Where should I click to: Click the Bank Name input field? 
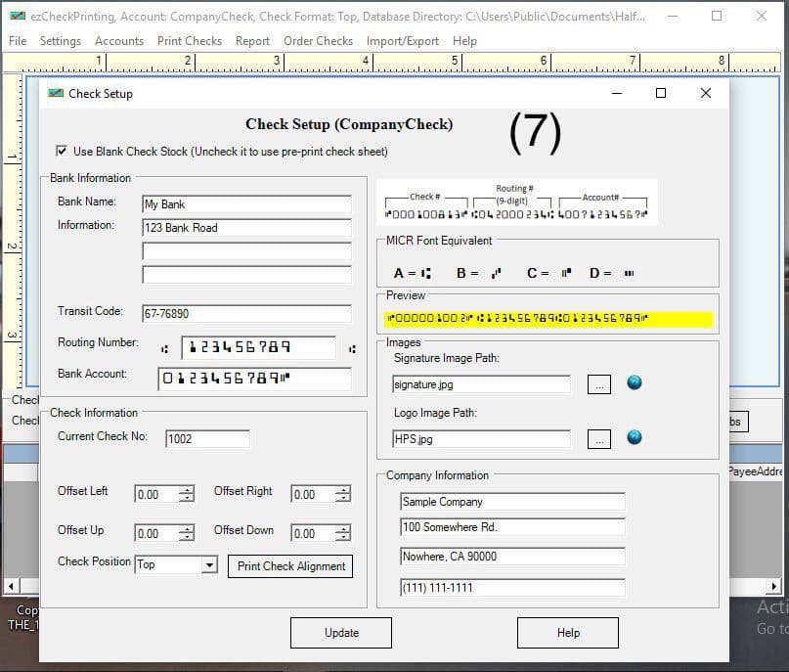point(245,204)
